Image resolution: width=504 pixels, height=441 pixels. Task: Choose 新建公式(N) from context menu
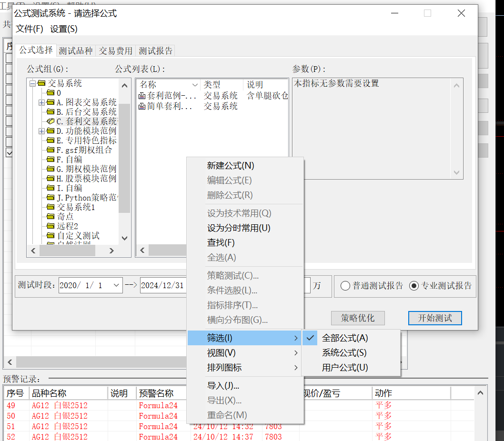[x=231, y=166]
